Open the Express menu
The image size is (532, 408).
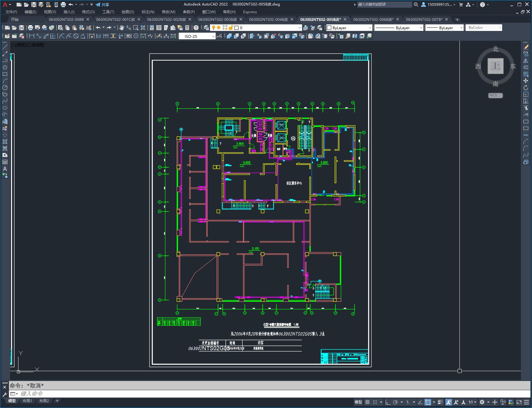point(250,12)
